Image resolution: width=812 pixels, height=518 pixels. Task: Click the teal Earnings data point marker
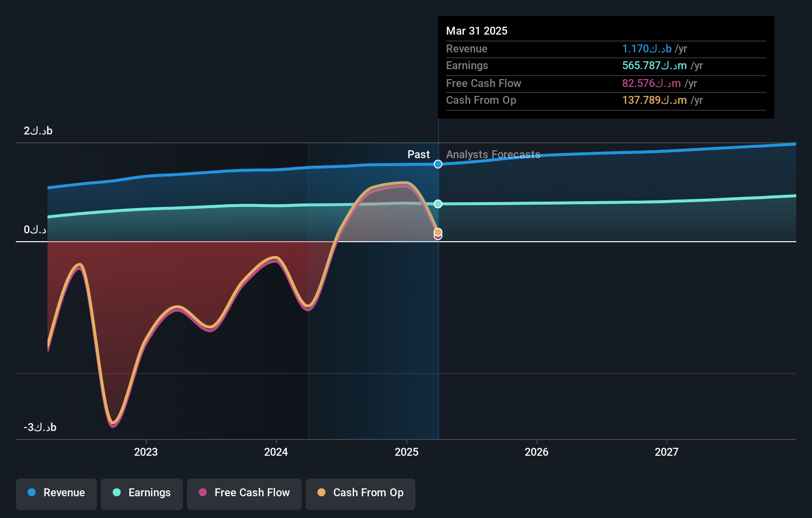pyautogui.click(x=438, y=204)
